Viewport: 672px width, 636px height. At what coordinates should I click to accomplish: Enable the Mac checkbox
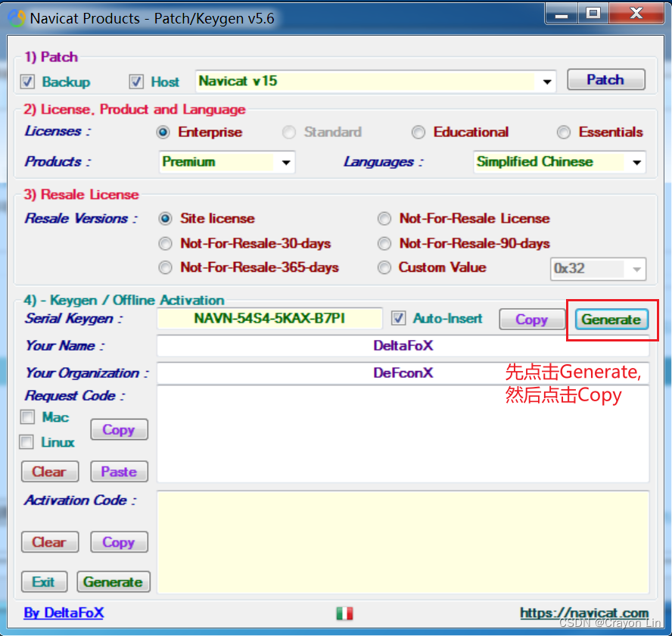[x=28, y=417]
